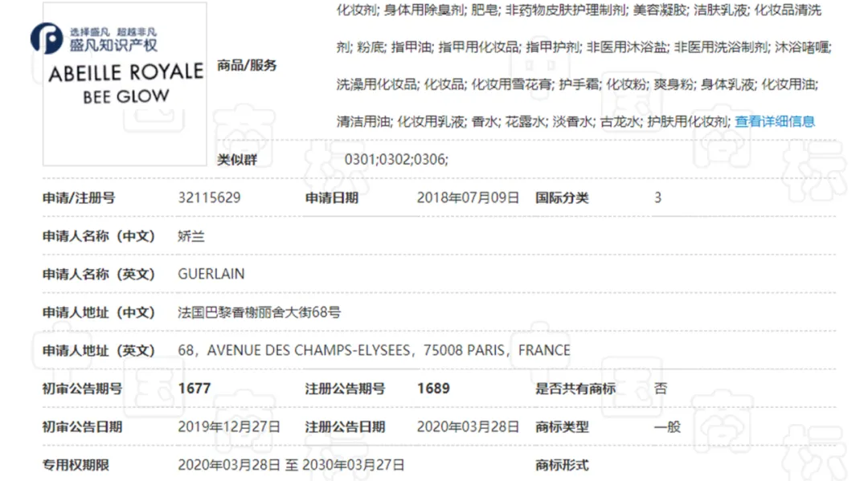The width and height of the screenshot is (868, 481).
Task: Click the 申请人名称（英文） label
Action: [x=99, y=274]
